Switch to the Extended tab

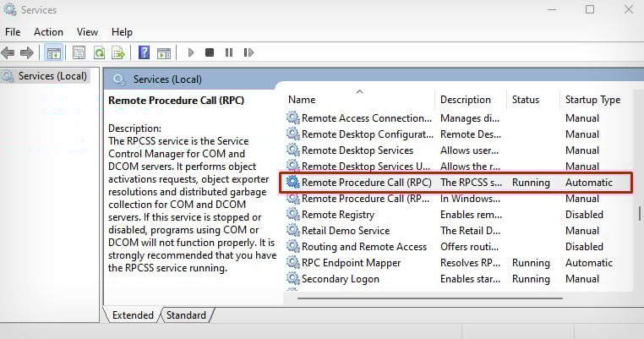coord(132,315)
